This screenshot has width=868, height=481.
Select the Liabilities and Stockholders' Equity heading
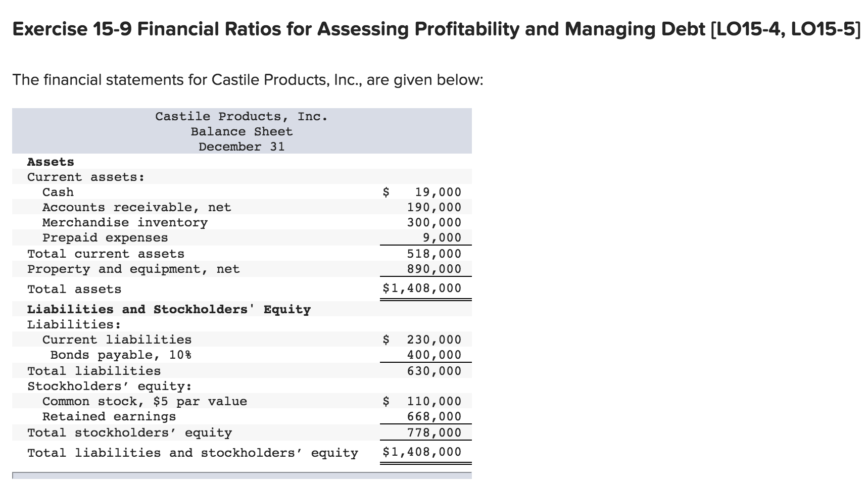(169, 309)
